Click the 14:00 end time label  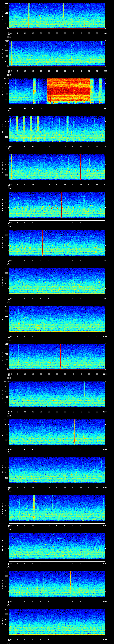point(105,487)
